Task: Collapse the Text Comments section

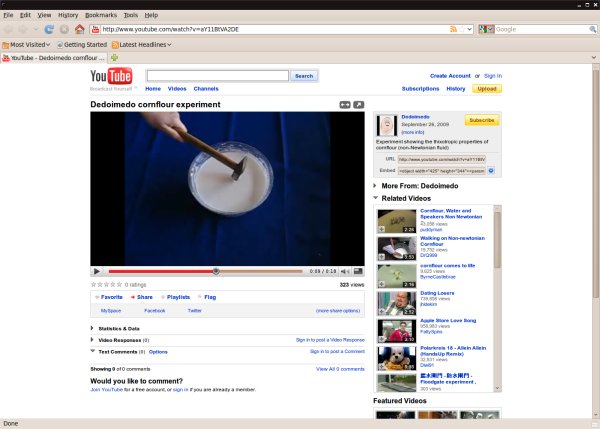Action: [93, 351]
